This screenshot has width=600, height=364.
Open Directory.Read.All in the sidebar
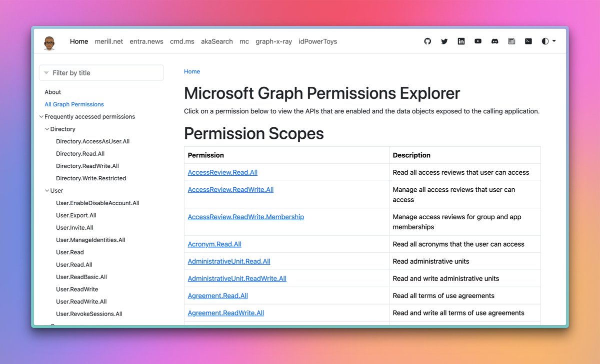pos(80,154)
